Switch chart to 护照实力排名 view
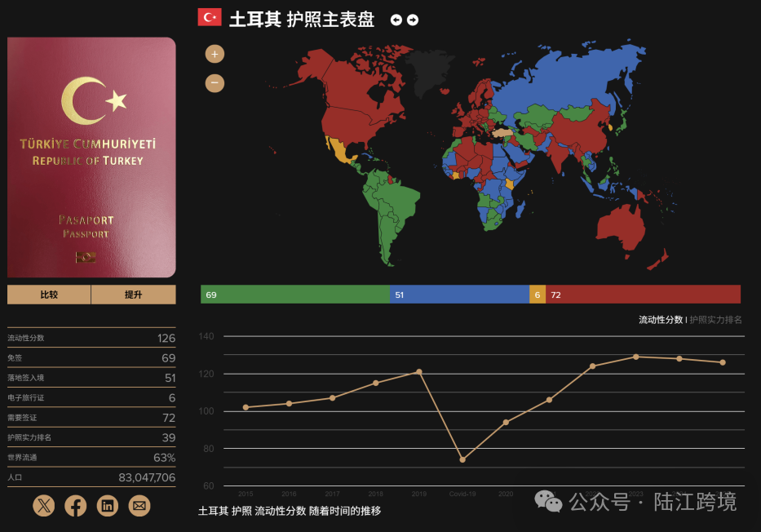Viewport: 761px width, 532px height. 715,320
